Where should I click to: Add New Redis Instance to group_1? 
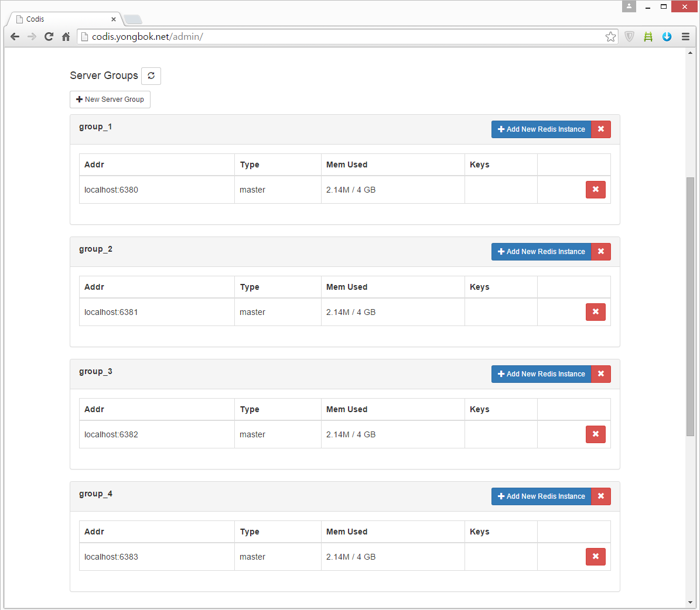tap(541, 129)
